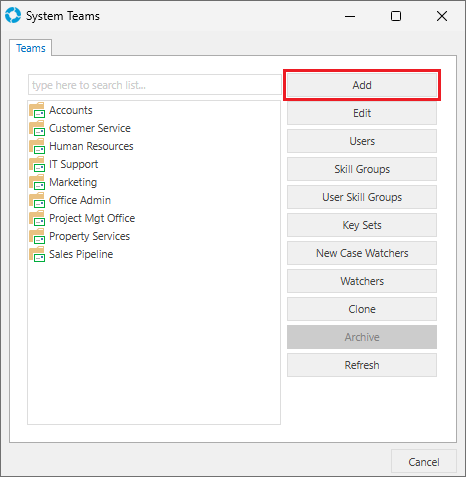Select Property Services in the list
Screen dimensions: 466x477
coord(89,236)
